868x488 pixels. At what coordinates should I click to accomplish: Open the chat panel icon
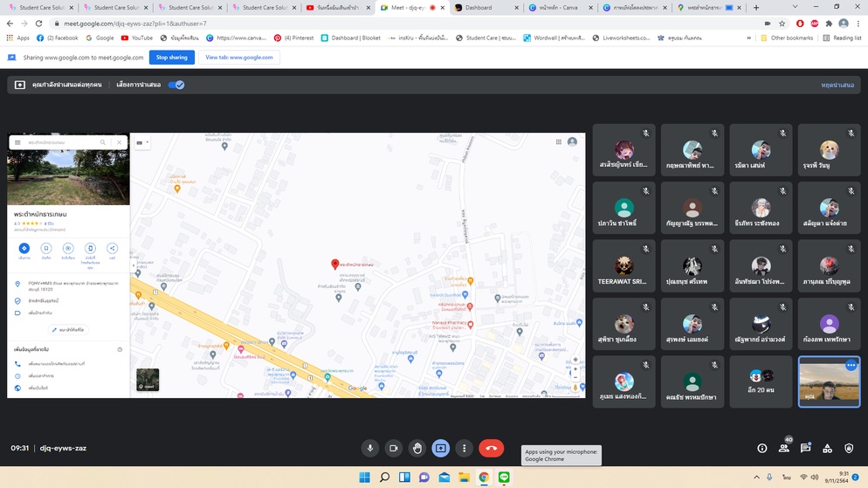coord(805,448)
